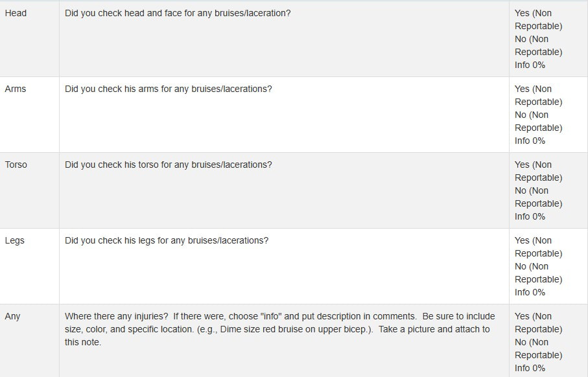The image size is (588, 377).
Task: Pick Info 0% for the Any injuries row
Action: [x=530, y=368]
